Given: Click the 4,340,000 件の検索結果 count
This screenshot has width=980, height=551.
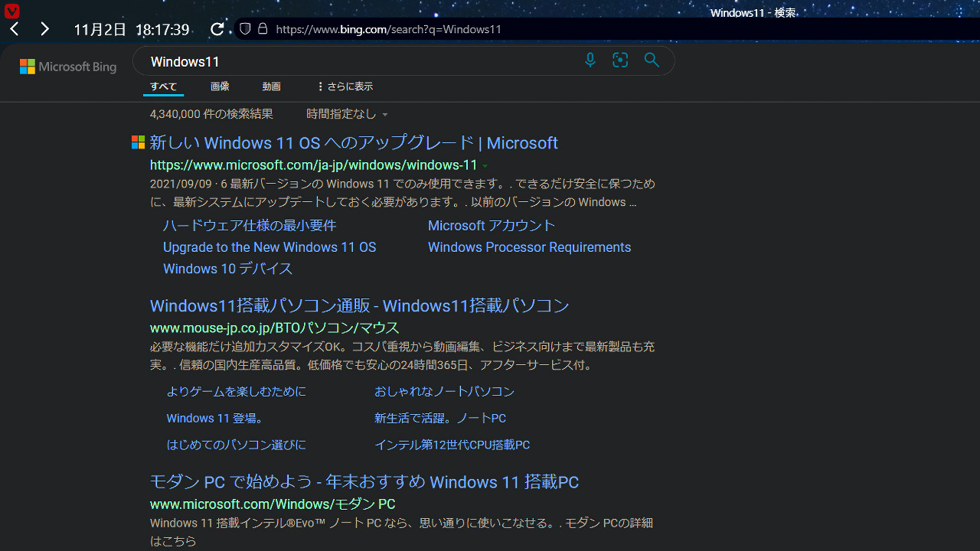Looking at the screenshot, I should [211, 114].
